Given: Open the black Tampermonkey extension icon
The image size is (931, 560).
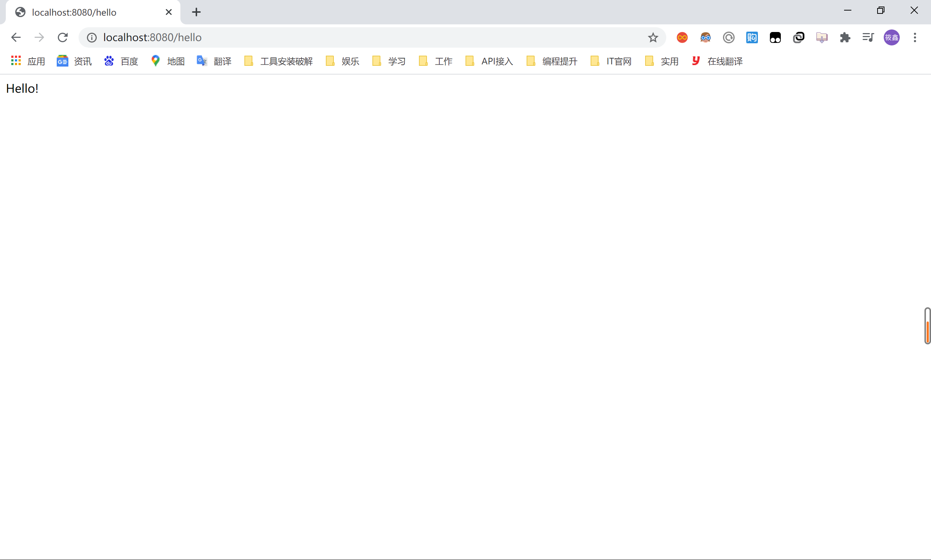Looking at the screenshot, I should [775, 37].
